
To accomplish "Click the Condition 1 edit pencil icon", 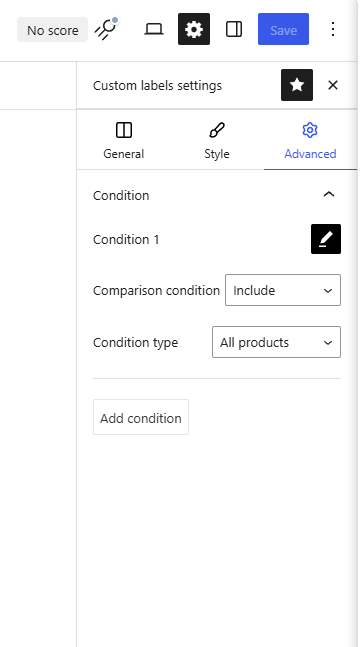I will point(326,239).
